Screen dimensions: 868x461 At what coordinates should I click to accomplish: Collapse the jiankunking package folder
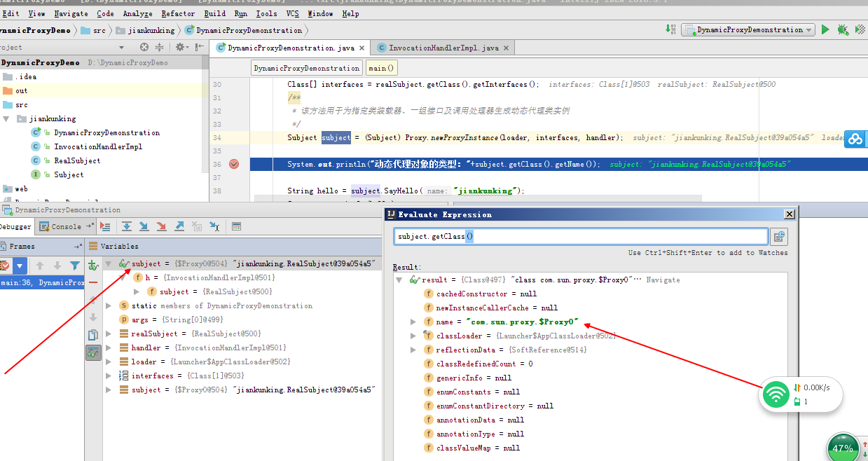[x=6, y=119]
